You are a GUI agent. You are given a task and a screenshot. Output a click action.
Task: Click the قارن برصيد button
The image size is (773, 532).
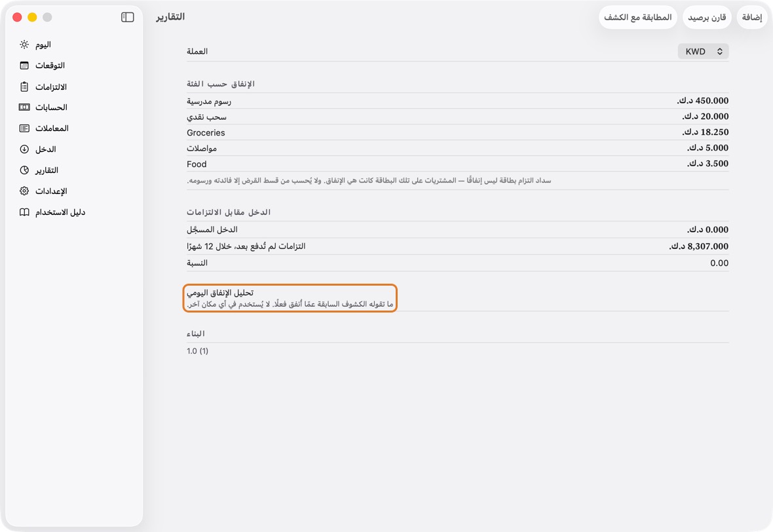(707, 17)
